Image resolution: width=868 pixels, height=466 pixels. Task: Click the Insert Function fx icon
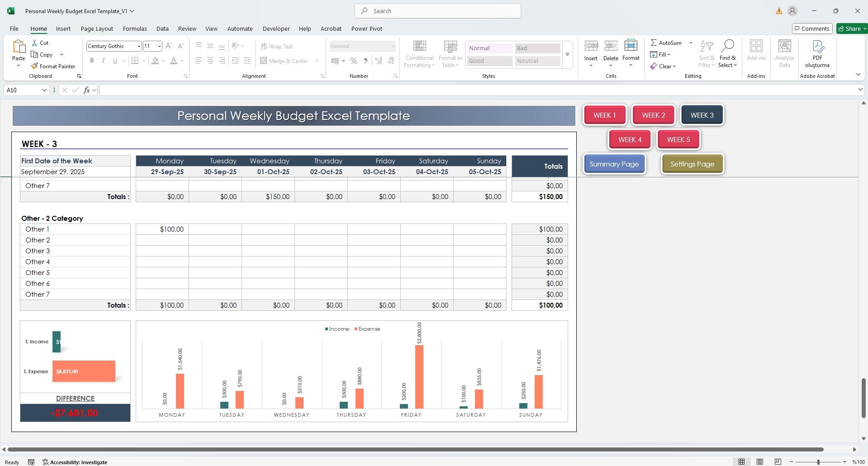tap(86, 90)
